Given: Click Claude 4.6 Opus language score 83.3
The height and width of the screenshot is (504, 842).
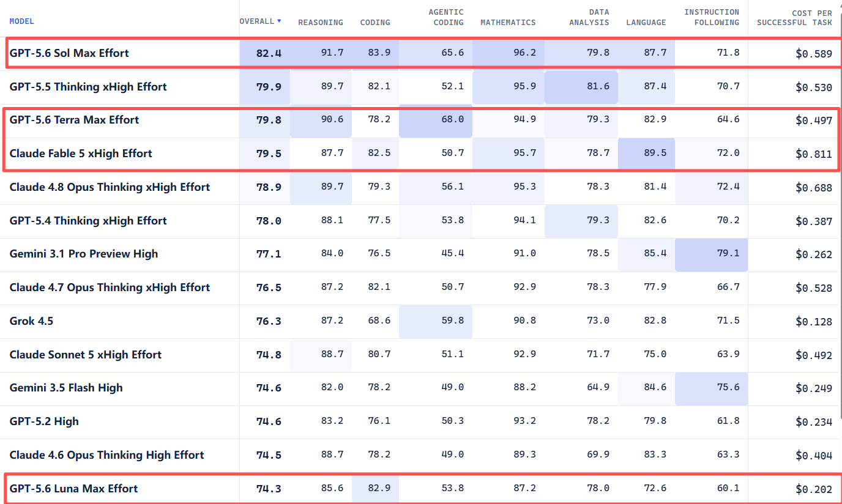Looking at the screenshot, I should tap(655, 454).
